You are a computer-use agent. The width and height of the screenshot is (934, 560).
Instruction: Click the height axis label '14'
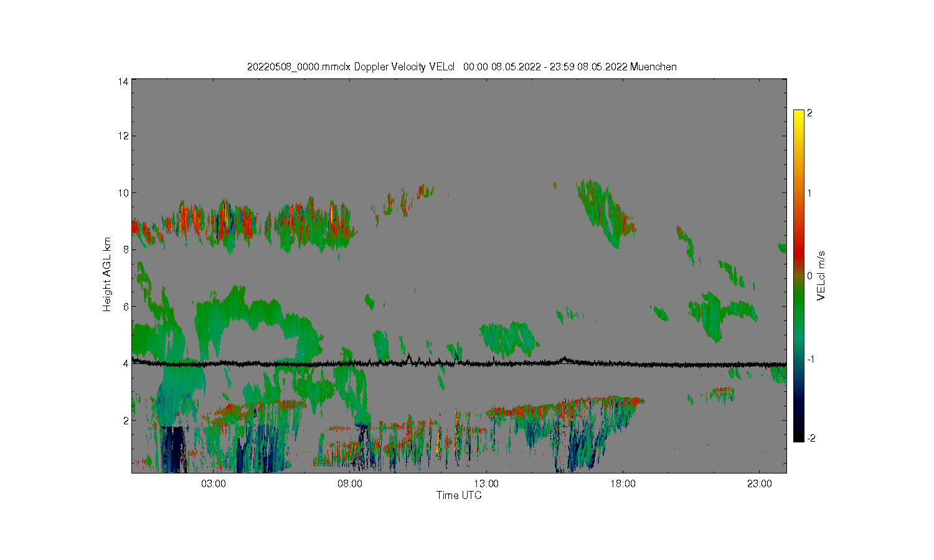(x=123, y=82)
